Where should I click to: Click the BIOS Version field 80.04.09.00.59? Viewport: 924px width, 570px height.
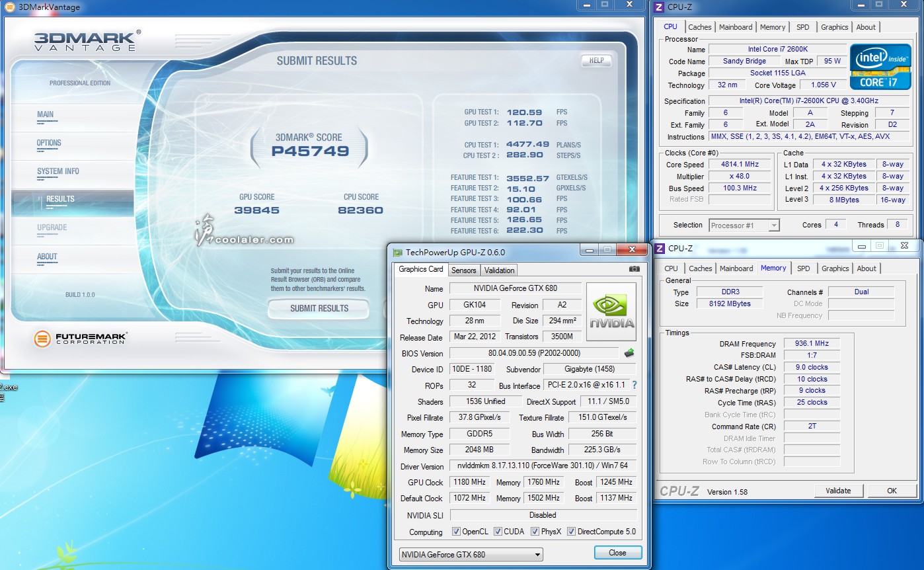point(534,353)
